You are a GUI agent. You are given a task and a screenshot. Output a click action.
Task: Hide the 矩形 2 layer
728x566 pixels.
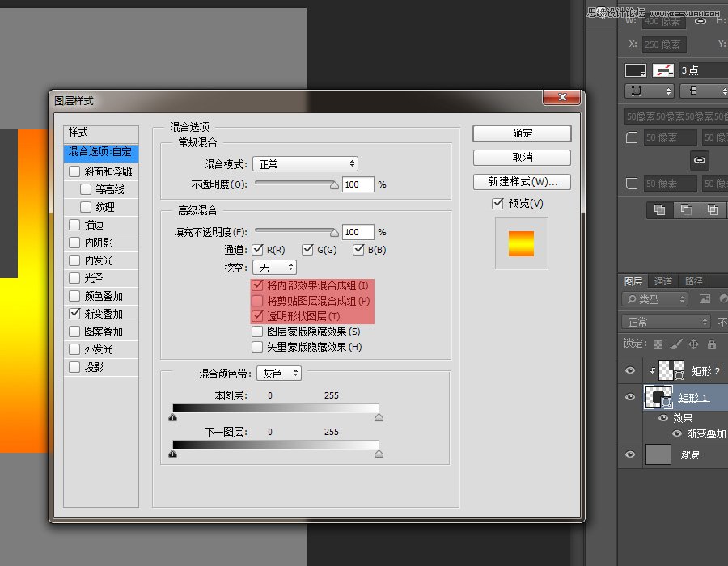[630, 370]
